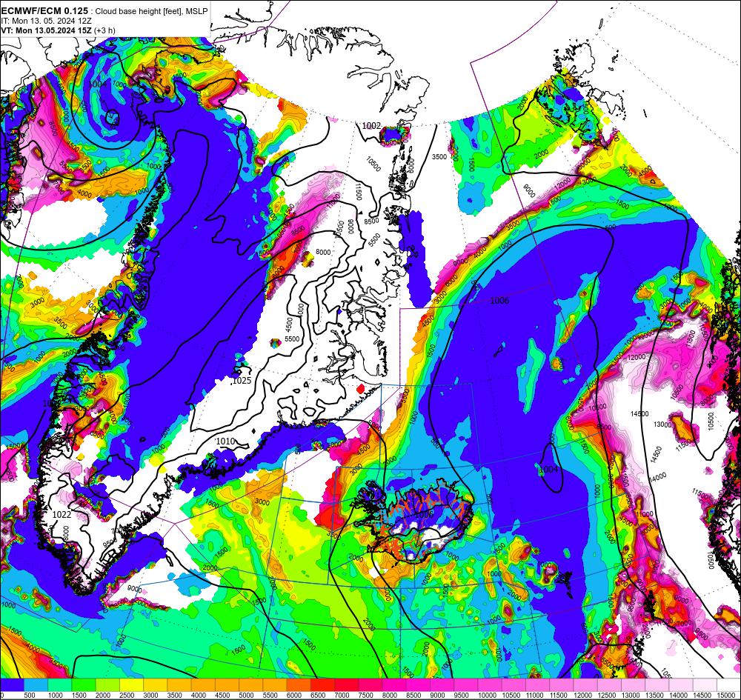Click the light pink swatch above 12000

[x=585, y=685]
